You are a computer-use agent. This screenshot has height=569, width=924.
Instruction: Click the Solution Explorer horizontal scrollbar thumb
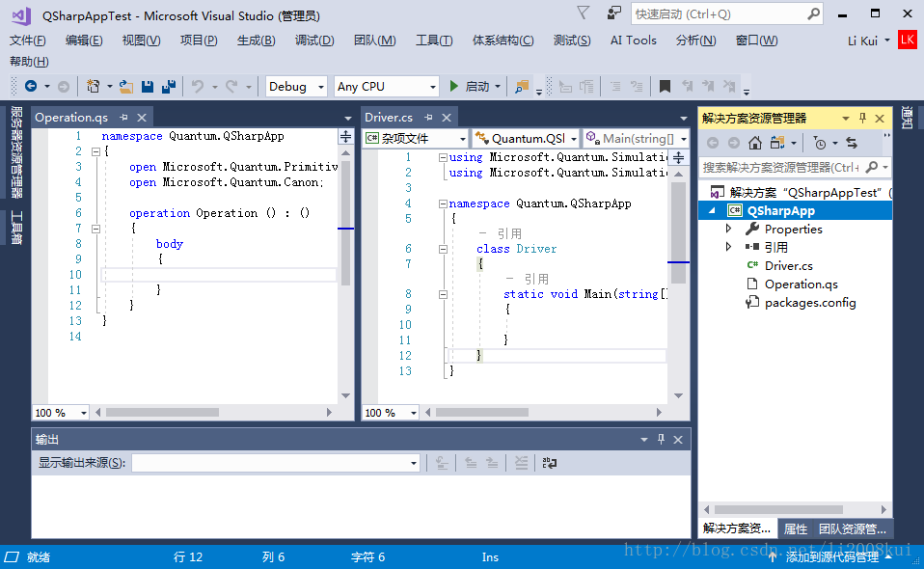point(778,509)
